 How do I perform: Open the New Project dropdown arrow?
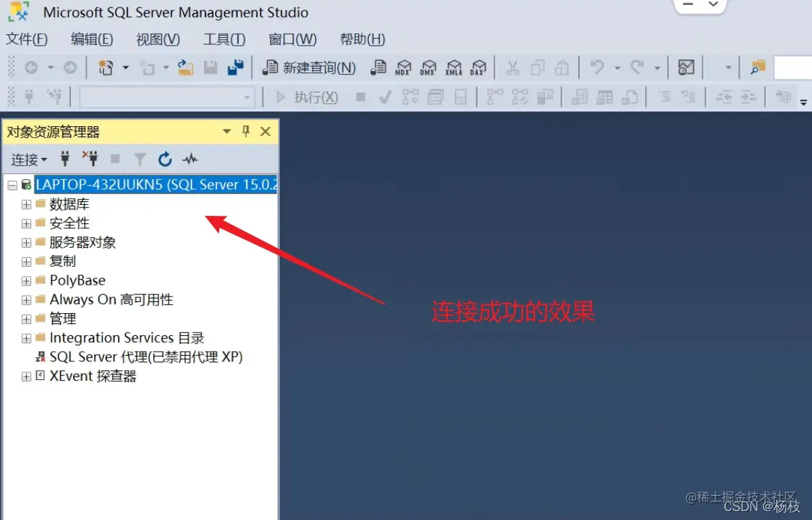(125, 68)
